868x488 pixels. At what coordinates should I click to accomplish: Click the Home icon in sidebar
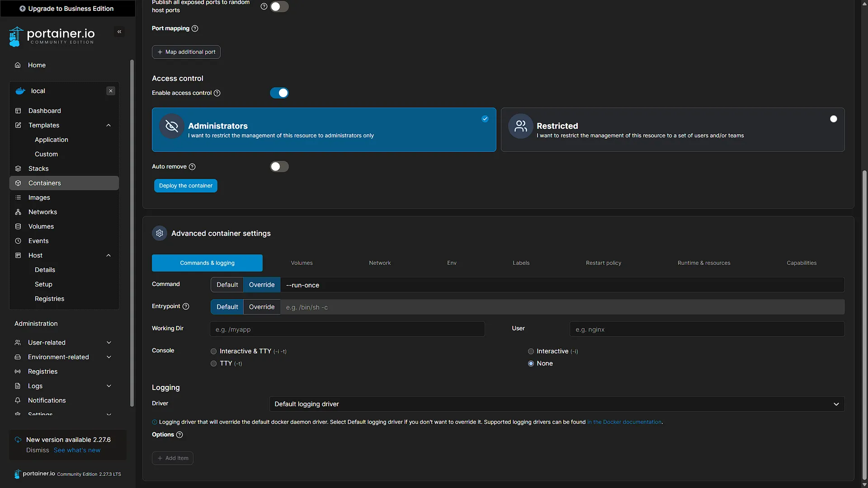[x=18, y=65]
